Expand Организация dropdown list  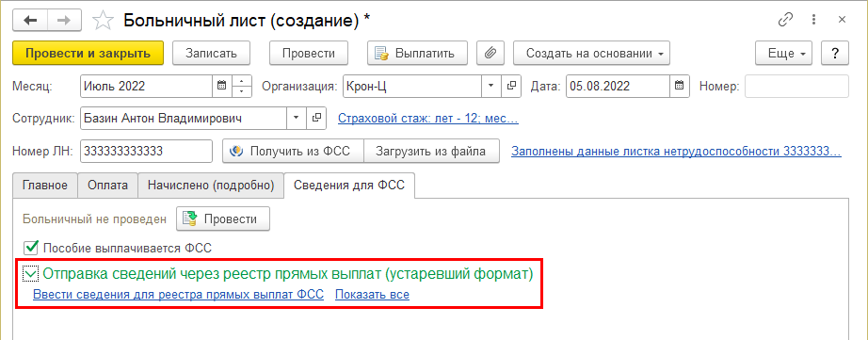(x=490, y=86)
